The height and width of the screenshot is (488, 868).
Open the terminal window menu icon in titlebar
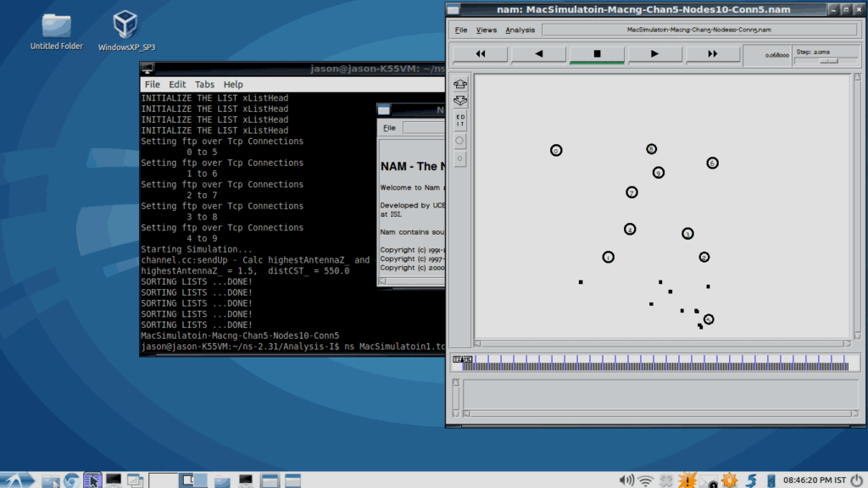[147, 69]
